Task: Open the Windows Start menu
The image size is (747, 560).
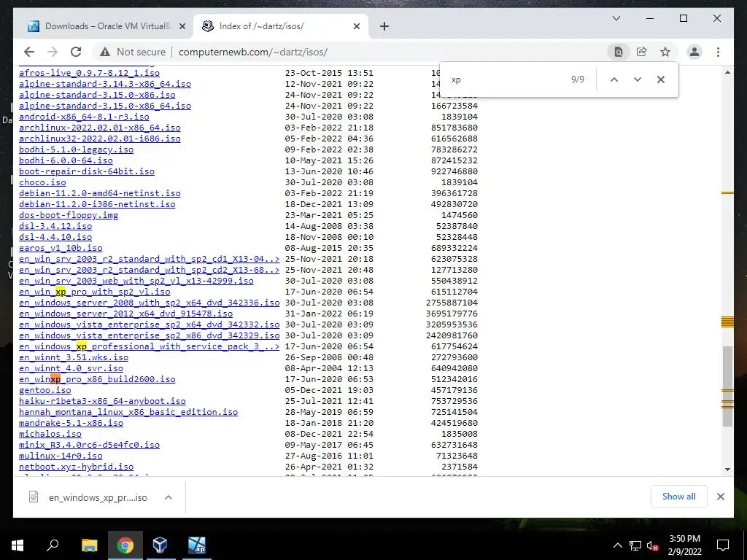Action: (x=18, y=545)
